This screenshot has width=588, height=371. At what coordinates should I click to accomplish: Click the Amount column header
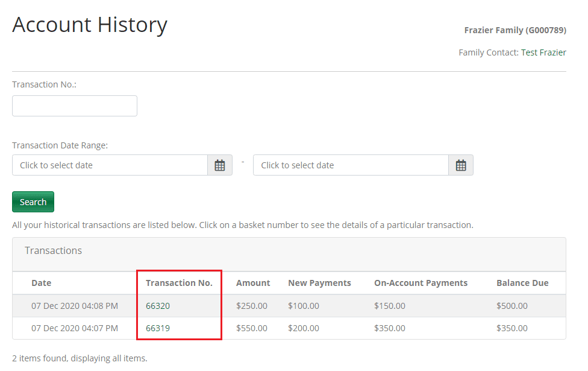(x=253, y=283)
